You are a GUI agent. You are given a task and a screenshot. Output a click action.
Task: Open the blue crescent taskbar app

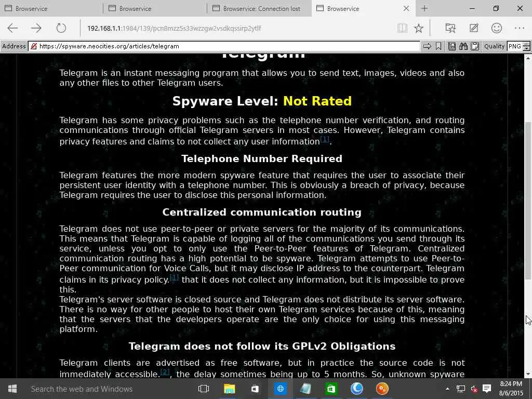point(356,389)
